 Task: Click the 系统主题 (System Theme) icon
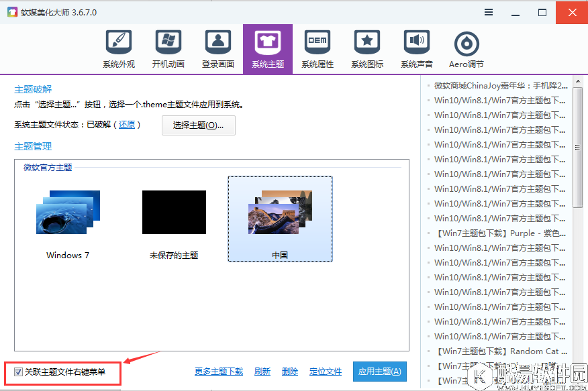pos(267,47)
